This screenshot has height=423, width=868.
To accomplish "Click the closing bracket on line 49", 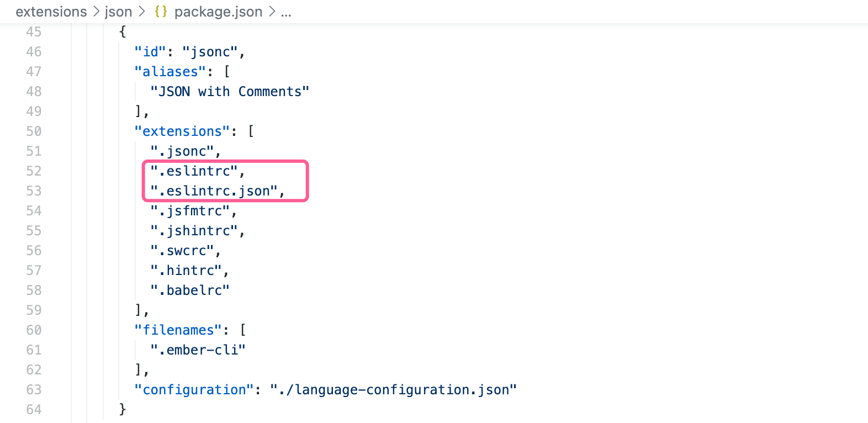I will click(x=139, y=112).
